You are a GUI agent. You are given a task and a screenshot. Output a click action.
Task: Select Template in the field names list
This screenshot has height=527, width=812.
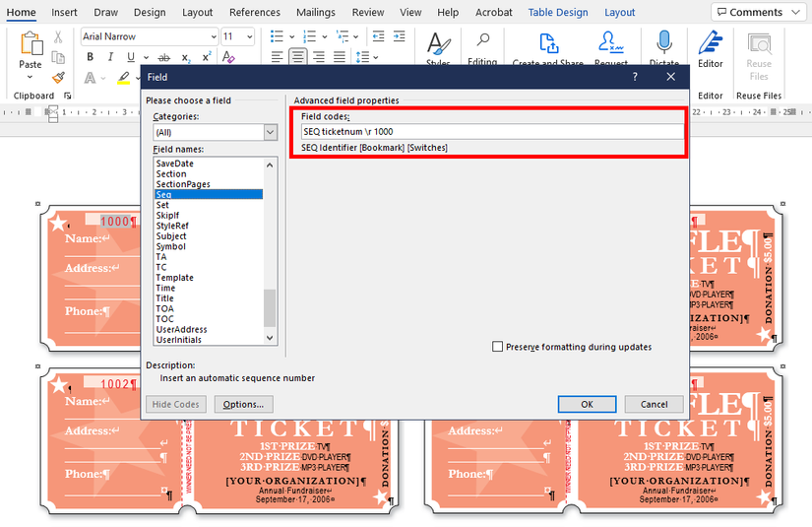tap(174, 278)
